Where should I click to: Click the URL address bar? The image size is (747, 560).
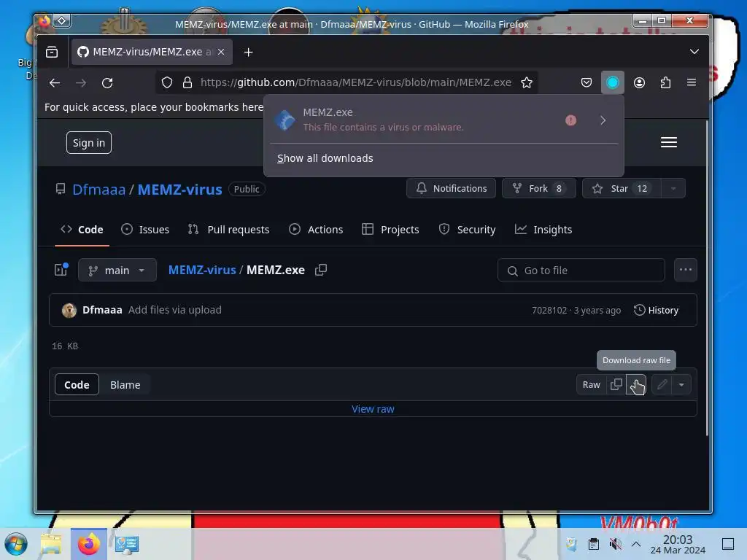(x=355, y=82)
